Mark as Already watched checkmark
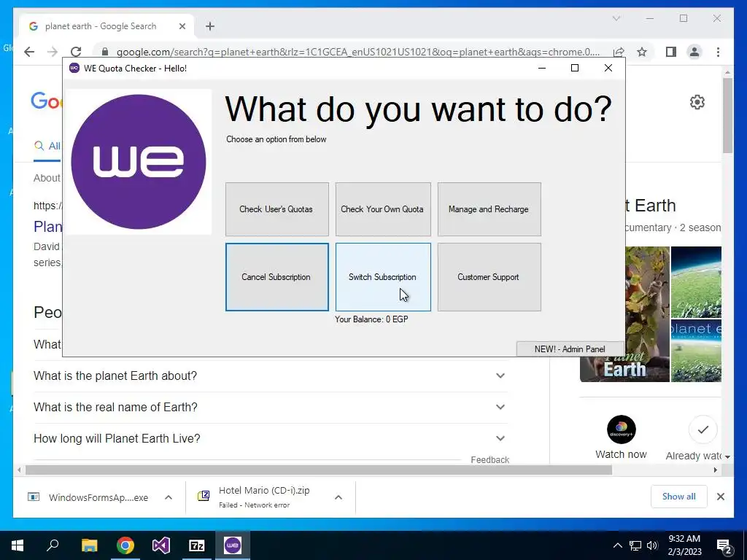Screen dimensions: 747x560 coord(703,429)
